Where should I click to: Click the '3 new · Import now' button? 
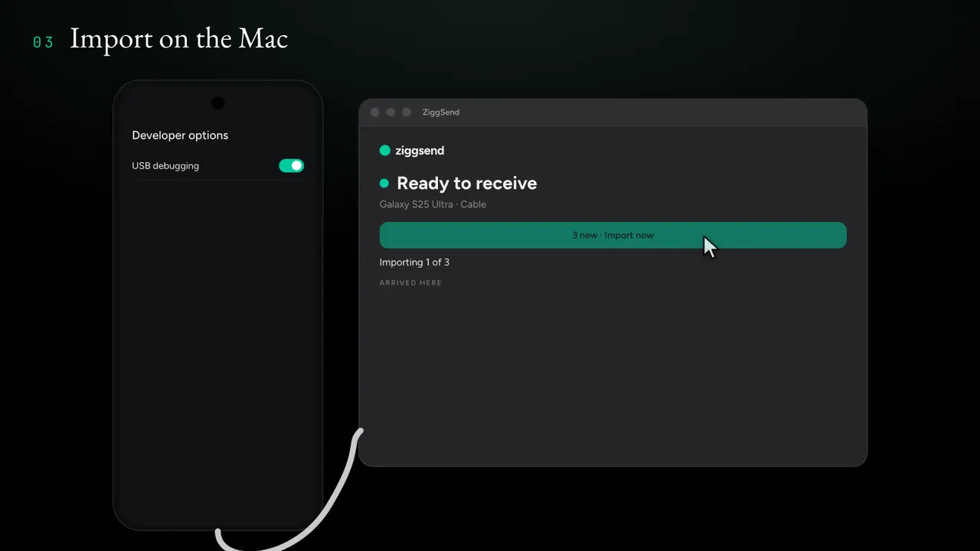tap(612, 235)
